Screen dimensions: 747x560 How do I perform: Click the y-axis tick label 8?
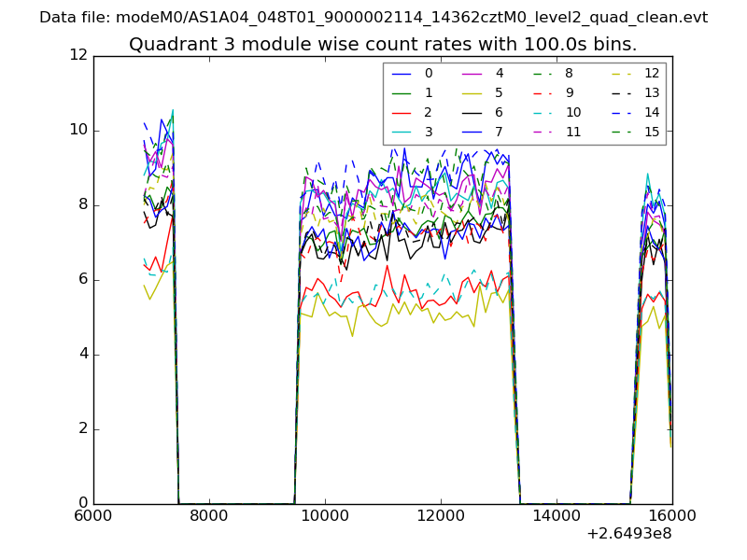[81, 205]
